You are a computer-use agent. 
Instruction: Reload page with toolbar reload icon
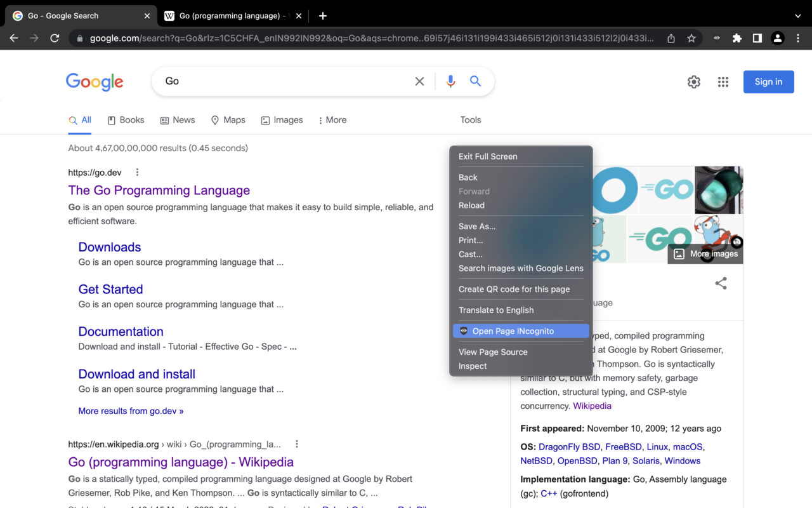coord(55,38)
